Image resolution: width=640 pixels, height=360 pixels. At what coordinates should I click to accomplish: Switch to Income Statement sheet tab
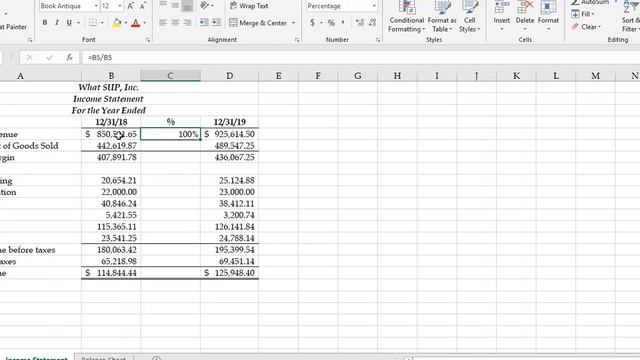point(36,358)
